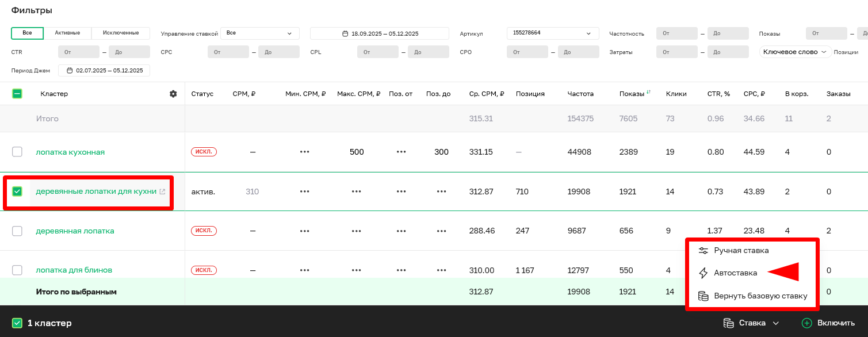Switch to the Исключенные filter tab
Screen dimensions: 868x337
click(x=121, y=33)
